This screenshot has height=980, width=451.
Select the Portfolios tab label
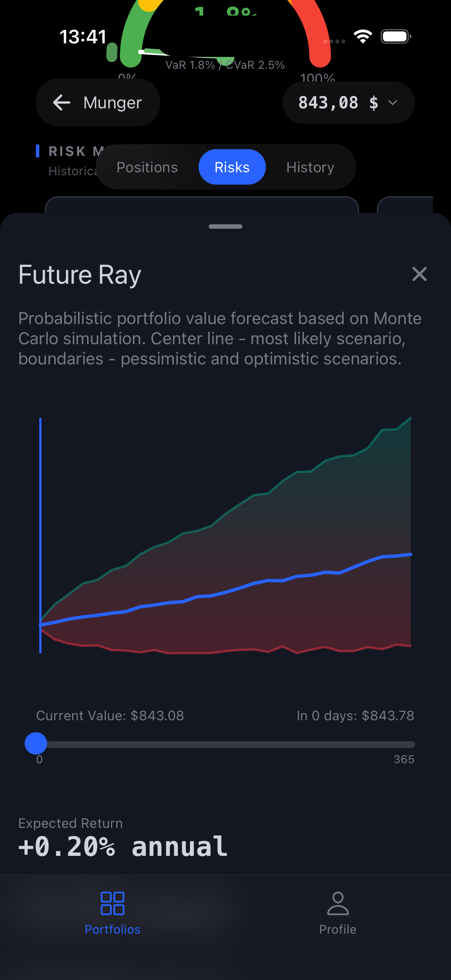(112, 930)
